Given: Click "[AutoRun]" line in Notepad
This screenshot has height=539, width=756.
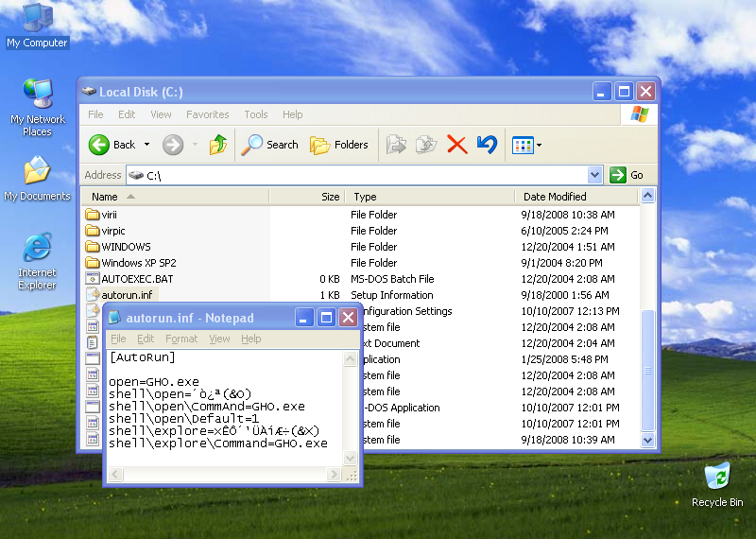Looking at the screenshot, I should [143, 357].
